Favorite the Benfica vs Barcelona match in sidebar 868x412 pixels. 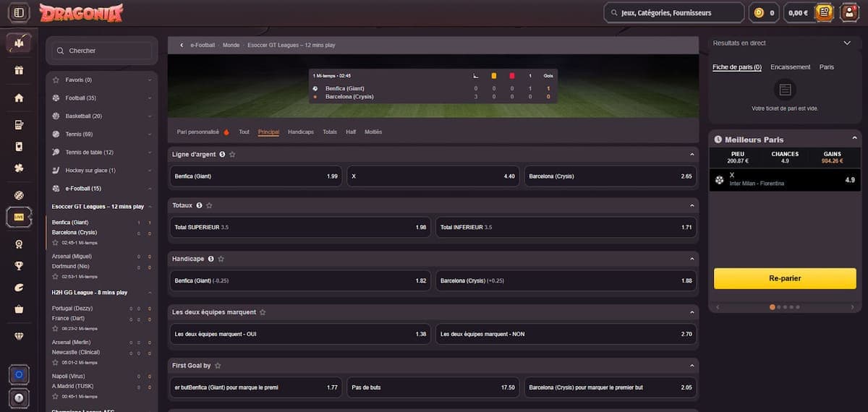click(x=56, y=243)
